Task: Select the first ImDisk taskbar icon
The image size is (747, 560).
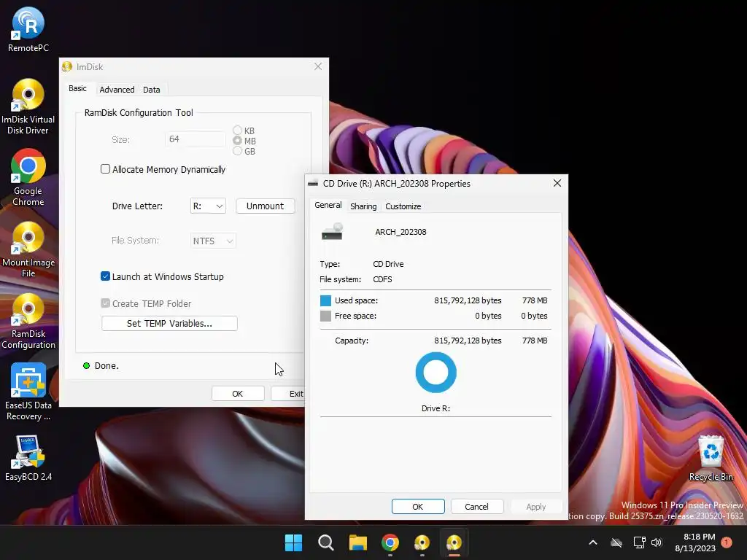Action: [x=422, y=542]
